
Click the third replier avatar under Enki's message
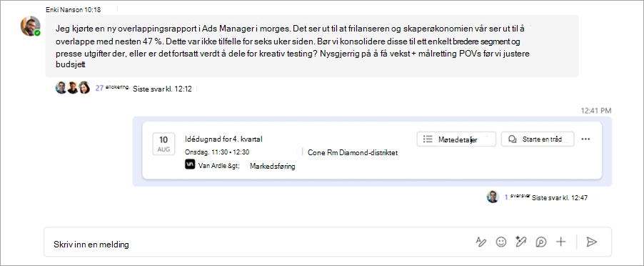point(84,87)
